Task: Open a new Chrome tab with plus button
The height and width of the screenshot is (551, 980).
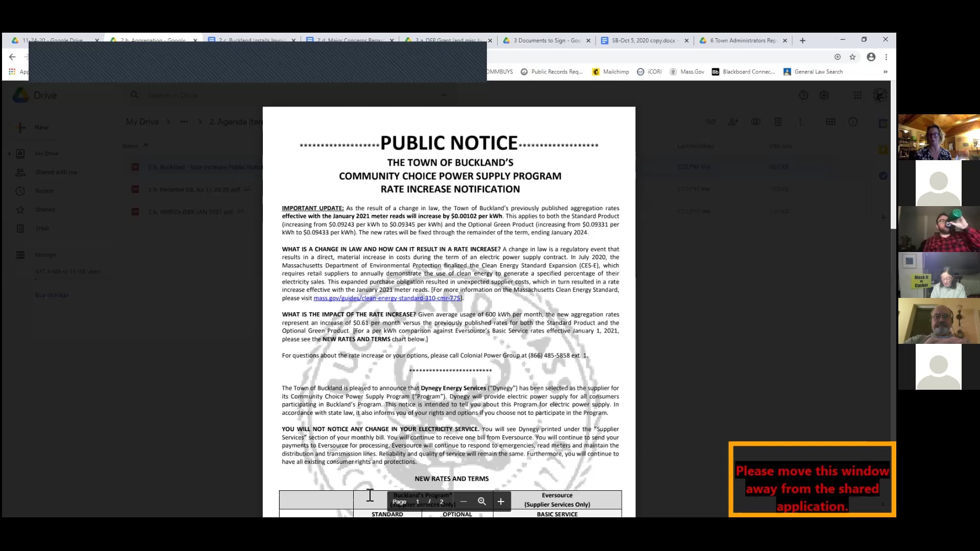Action: coord(802,40)
